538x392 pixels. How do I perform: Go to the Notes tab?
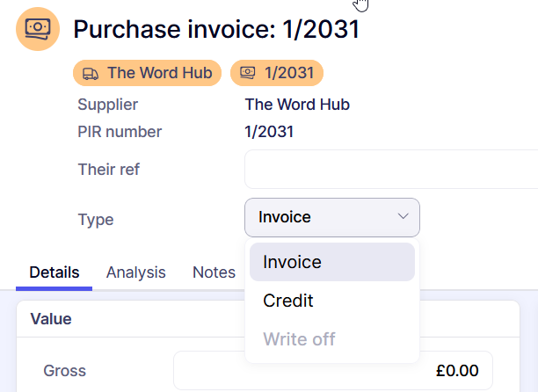click(214, 272)
